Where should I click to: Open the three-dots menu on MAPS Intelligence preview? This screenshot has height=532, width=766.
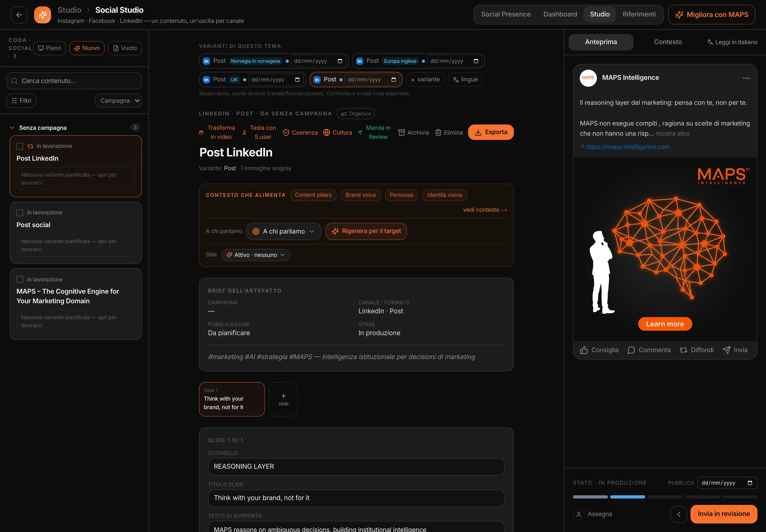click(746, 78)
